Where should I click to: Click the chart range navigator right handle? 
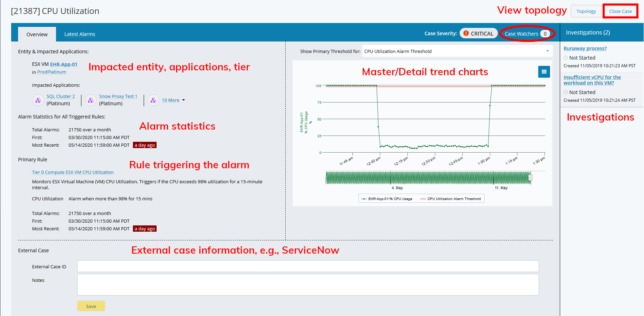pos(530,178)
